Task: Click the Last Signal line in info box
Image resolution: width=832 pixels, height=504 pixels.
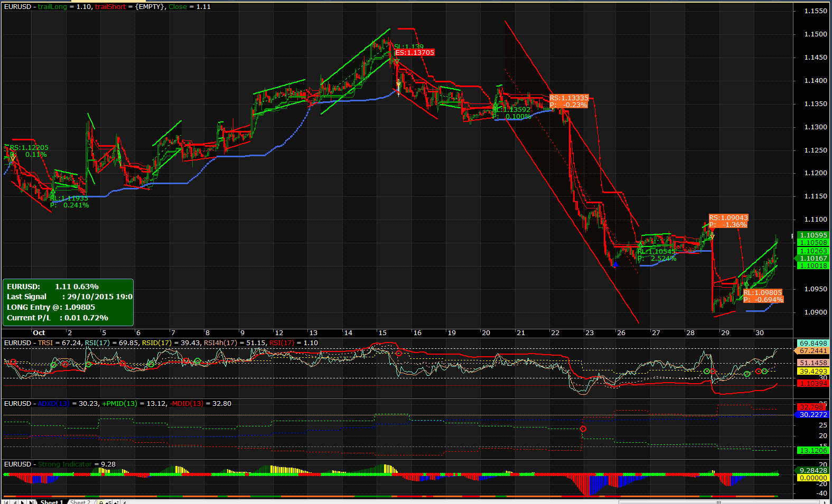Action: (x=70, y=297)
